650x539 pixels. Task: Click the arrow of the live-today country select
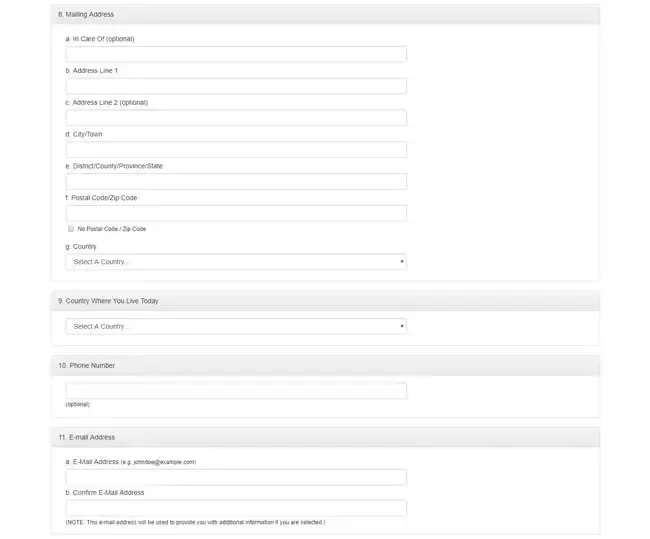tap(402, 326)
